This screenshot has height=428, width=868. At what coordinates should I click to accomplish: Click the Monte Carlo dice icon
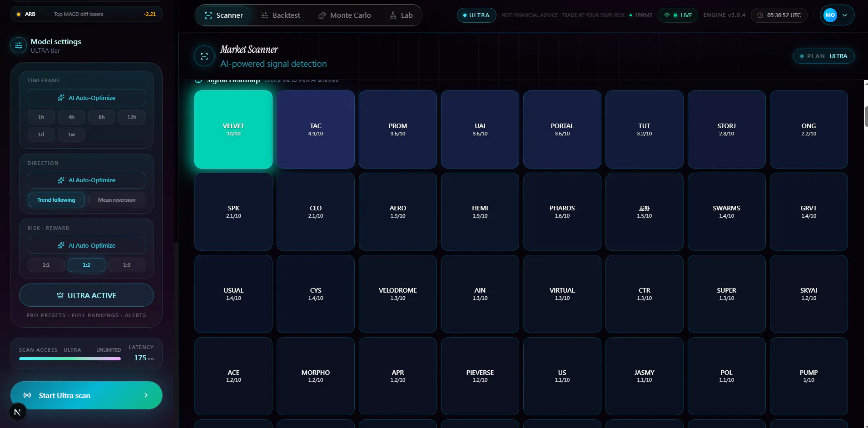pos(322,15)
